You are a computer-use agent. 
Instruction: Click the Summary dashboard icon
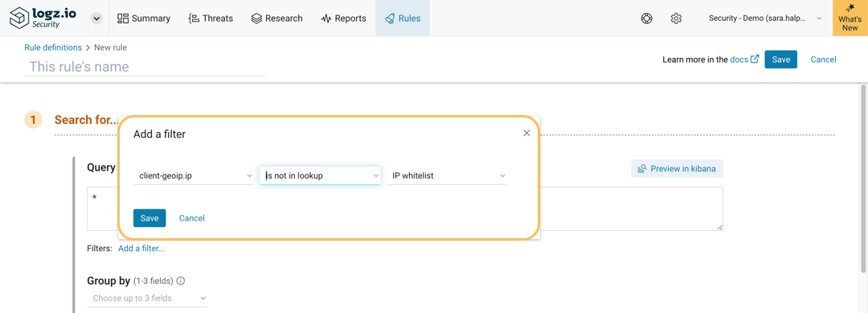point(123,19)
